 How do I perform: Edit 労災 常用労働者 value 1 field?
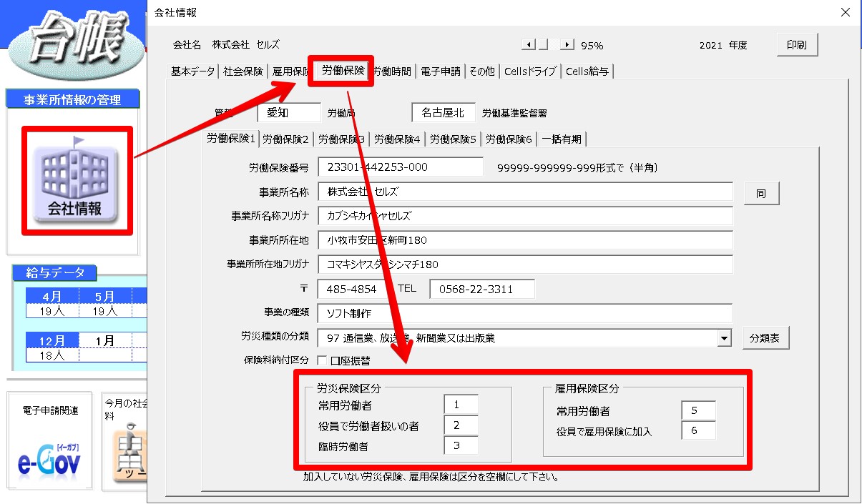(x=461, y=405)
